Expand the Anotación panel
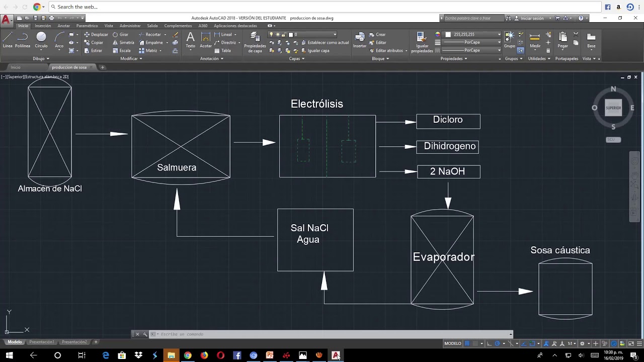 click(212, 58)
